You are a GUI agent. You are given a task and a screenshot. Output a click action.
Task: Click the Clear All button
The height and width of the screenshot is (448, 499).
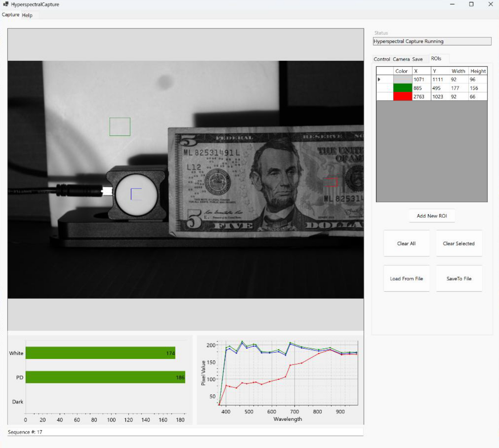tap(407, 243)
